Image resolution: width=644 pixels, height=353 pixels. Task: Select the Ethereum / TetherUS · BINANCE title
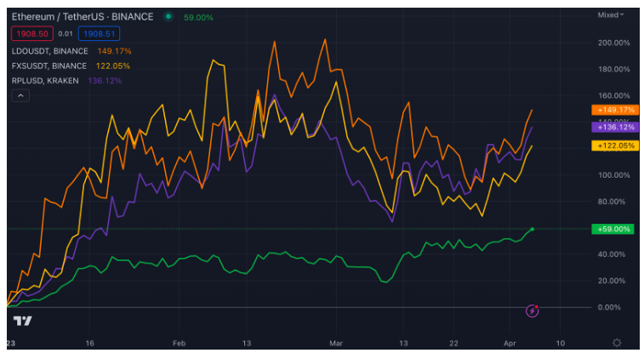coord(83,17)
